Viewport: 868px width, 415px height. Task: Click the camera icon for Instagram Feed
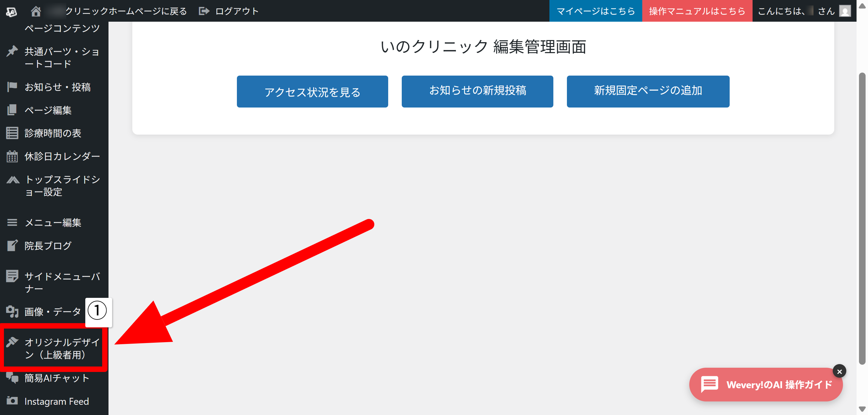pos(12,401)
